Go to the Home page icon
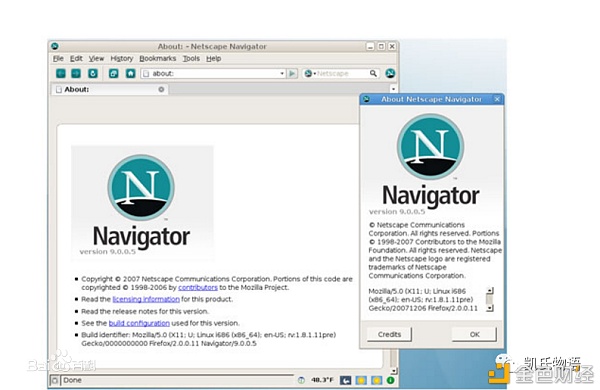Screen dimensions: 600x390 (x=130, y=73)
